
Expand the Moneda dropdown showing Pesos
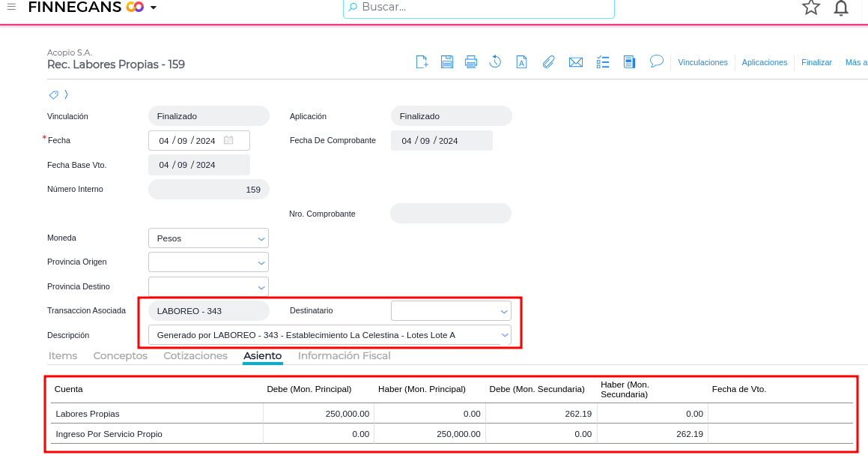pyautogui.click(x=209, y=238)
